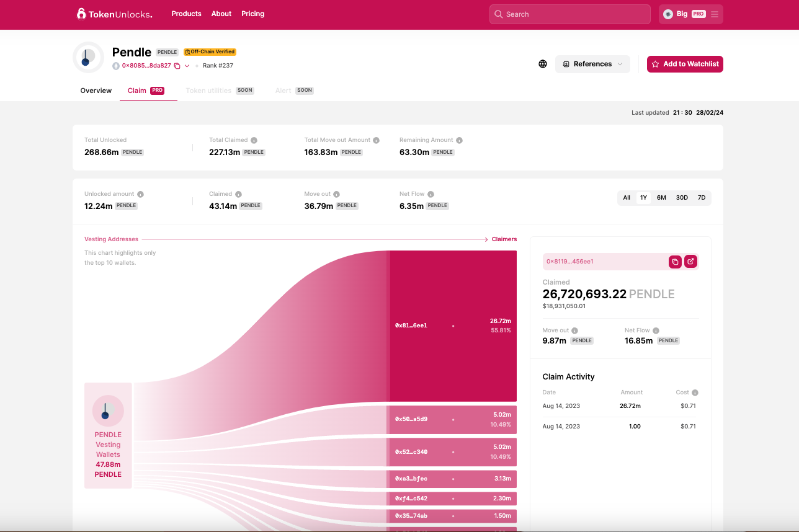Open the globe website icon
Viewport: 799px width, 532px height.
click(x=543, y=64)
